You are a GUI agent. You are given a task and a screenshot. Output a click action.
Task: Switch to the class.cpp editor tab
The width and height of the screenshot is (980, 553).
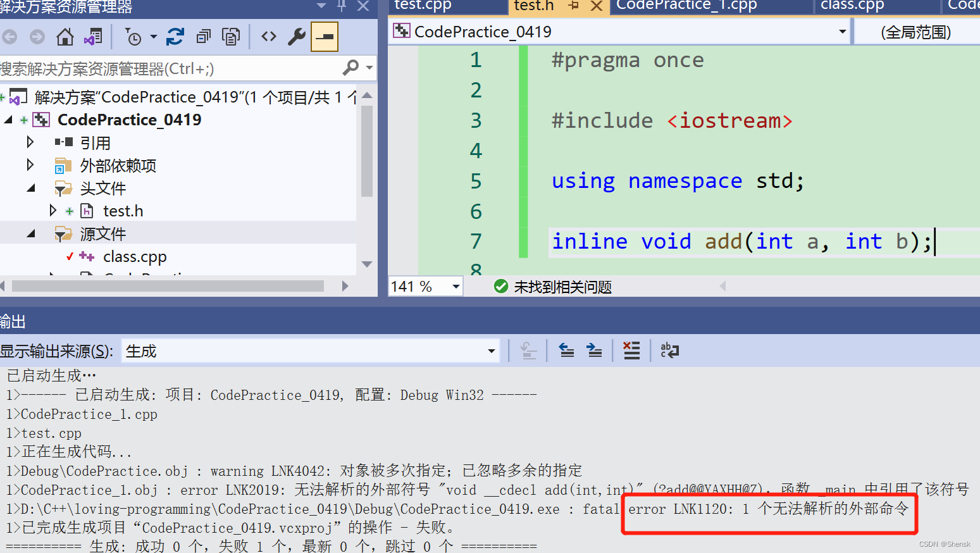tap(852, 6)
